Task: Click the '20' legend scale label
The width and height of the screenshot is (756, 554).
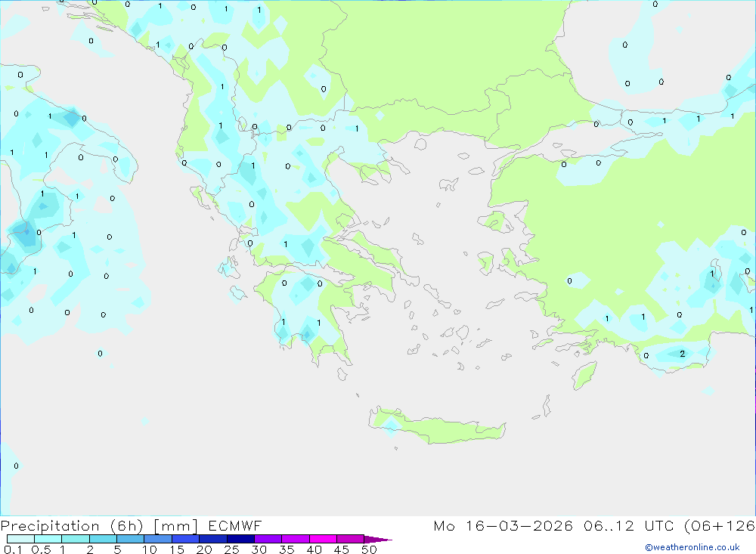Action: click(x=204, y=549)
